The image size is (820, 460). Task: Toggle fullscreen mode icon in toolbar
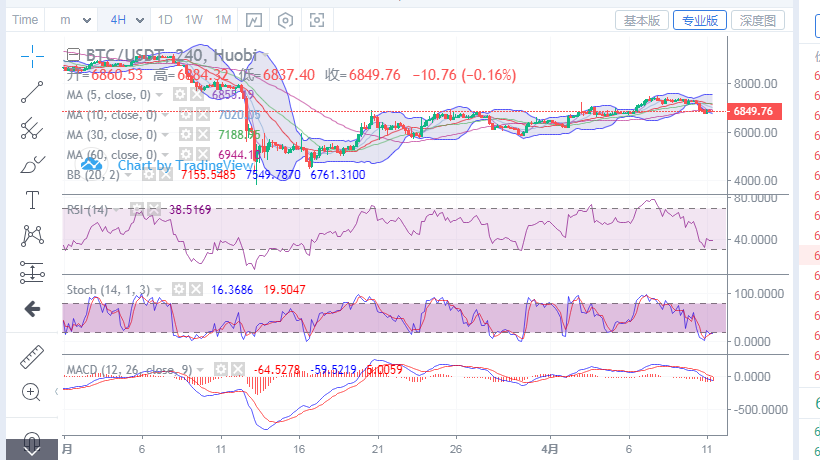[x=318, y=20]
